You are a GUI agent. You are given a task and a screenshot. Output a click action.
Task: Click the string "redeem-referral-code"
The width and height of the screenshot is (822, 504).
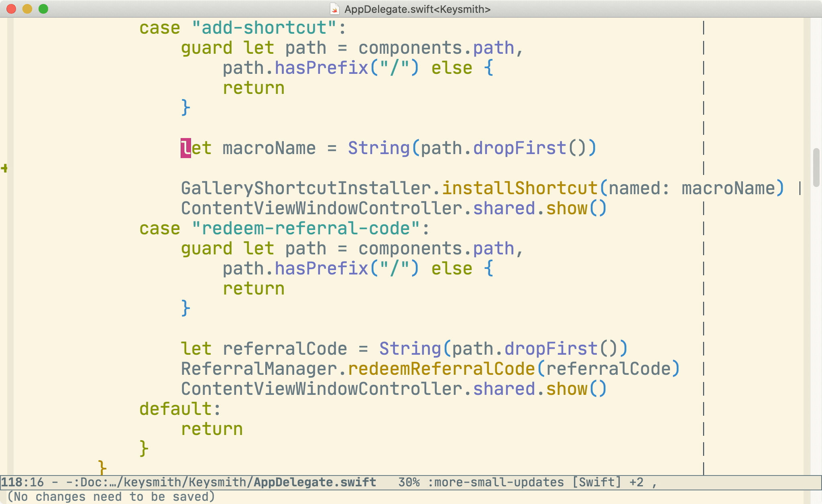(309, 228)
